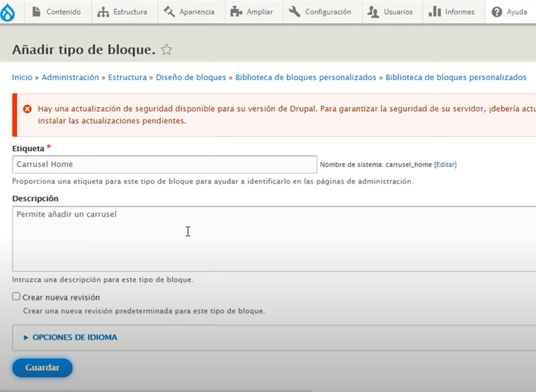The image size is (536, 392).
Task: Click the Ampliar puzzle piece icon
Action: [x=237, y=12]
